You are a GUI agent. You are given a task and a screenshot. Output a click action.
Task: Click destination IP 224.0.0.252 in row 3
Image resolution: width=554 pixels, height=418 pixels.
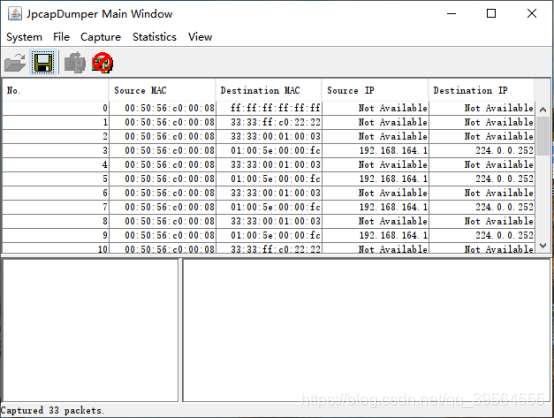point(482,151)
